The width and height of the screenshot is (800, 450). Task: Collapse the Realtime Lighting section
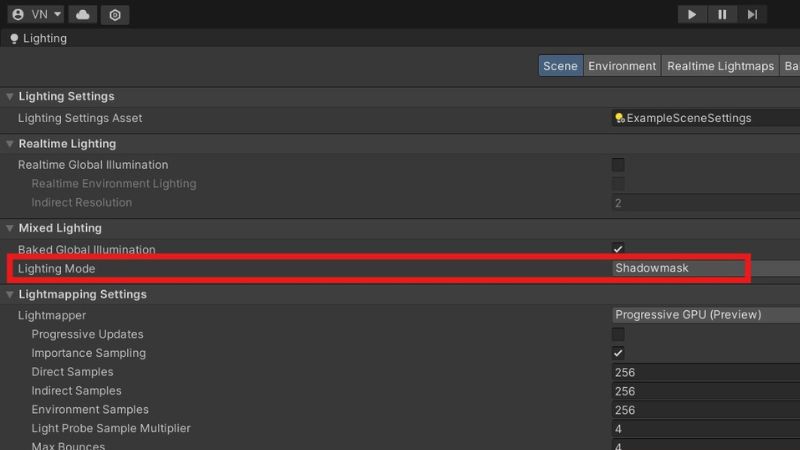(x=9, y=144)
